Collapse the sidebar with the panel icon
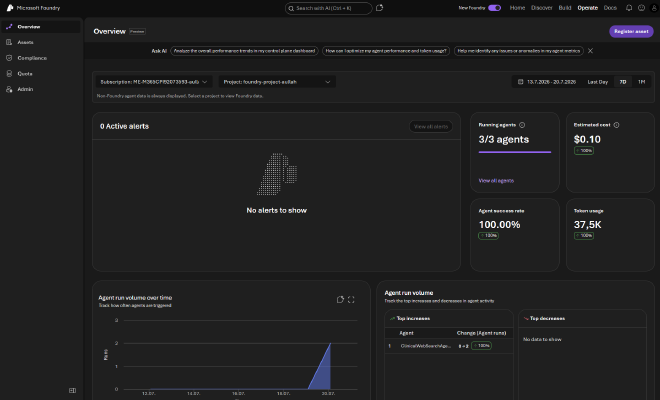660x400 pixels. pos(72,390)
